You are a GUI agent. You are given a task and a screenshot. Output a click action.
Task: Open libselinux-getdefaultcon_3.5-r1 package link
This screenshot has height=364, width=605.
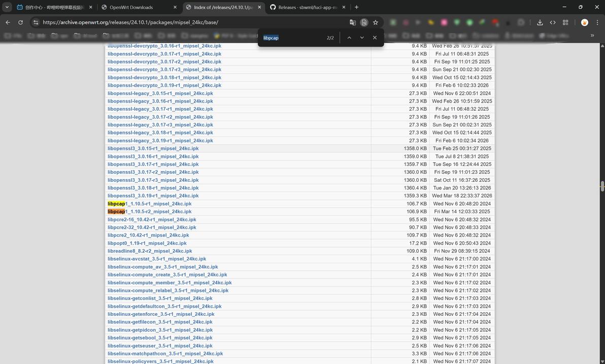click(x=164, y=306)
